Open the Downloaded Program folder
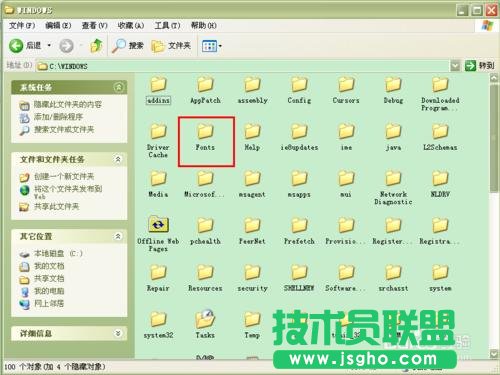This screenshot has width=500, height=375. tap(440, 94)
